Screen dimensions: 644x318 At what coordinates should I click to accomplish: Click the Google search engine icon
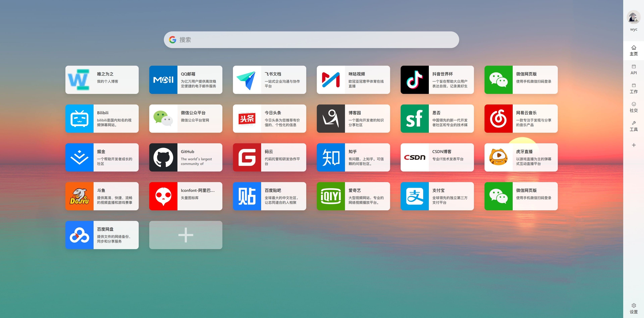[173, 40]
